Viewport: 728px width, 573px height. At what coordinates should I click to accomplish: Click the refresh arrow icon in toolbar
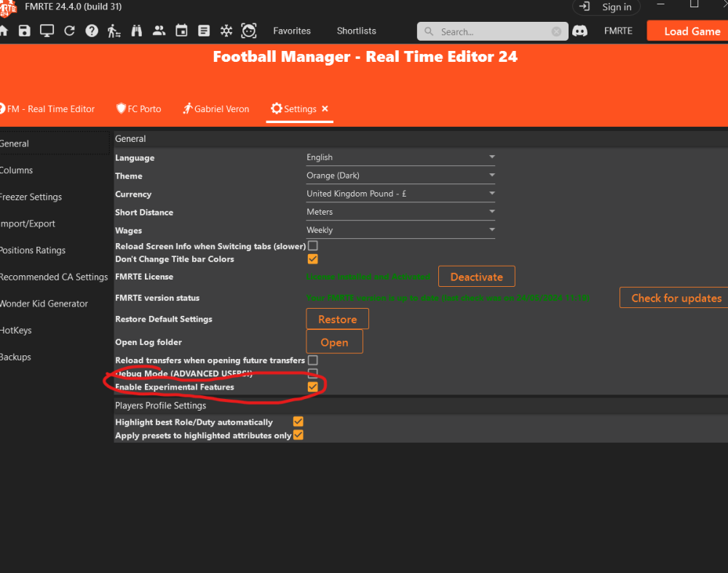tap(69, 31)
